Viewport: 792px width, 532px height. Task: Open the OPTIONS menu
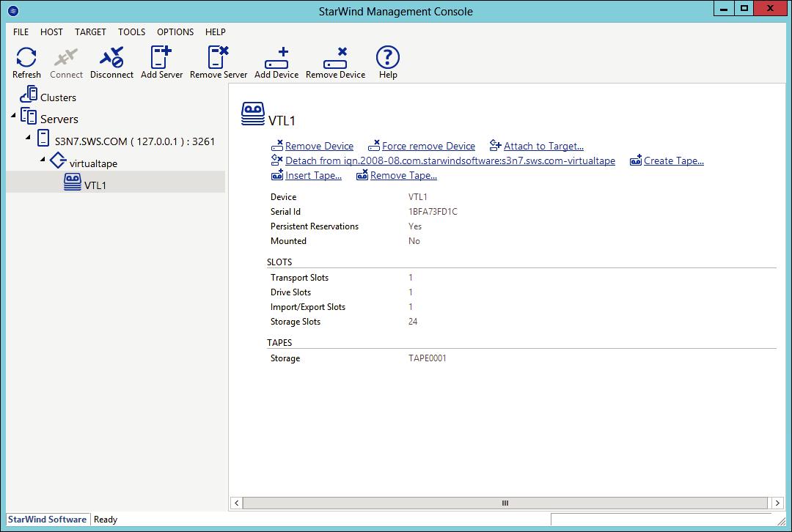(x=175, y=32)
